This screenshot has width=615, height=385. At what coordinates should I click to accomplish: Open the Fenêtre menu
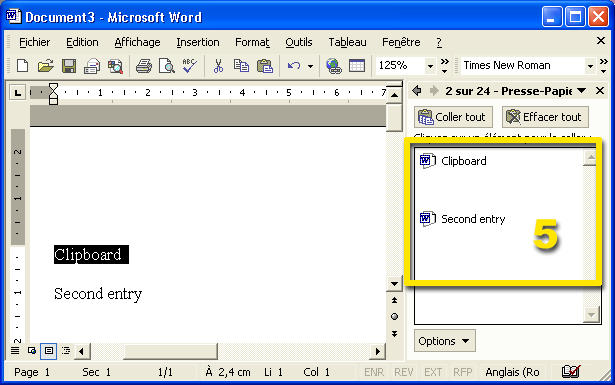[x=401, y=42]
